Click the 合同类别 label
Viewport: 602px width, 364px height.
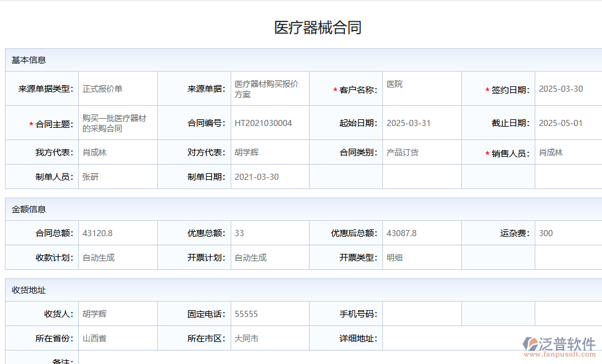tap(359, 152)
